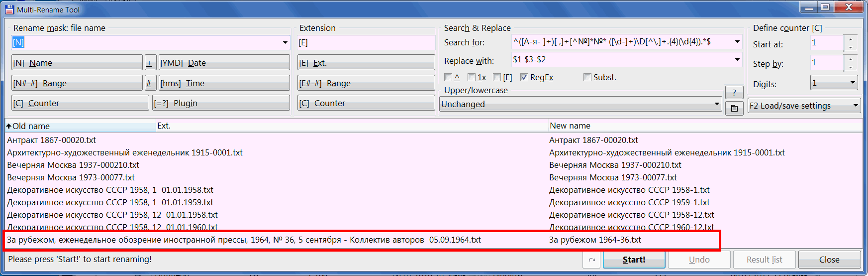Click the question mark help button
Viewport: 868px width, 276px height.
734,92
